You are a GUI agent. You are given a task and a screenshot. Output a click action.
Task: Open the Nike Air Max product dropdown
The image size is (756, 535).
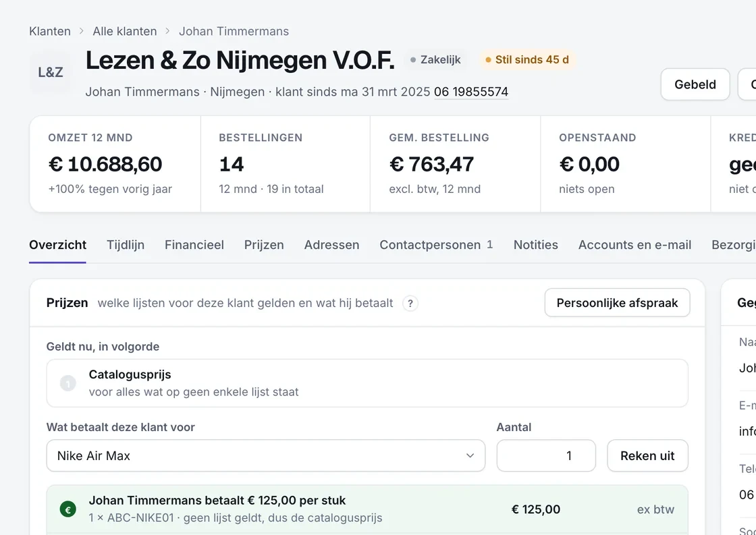266,455
